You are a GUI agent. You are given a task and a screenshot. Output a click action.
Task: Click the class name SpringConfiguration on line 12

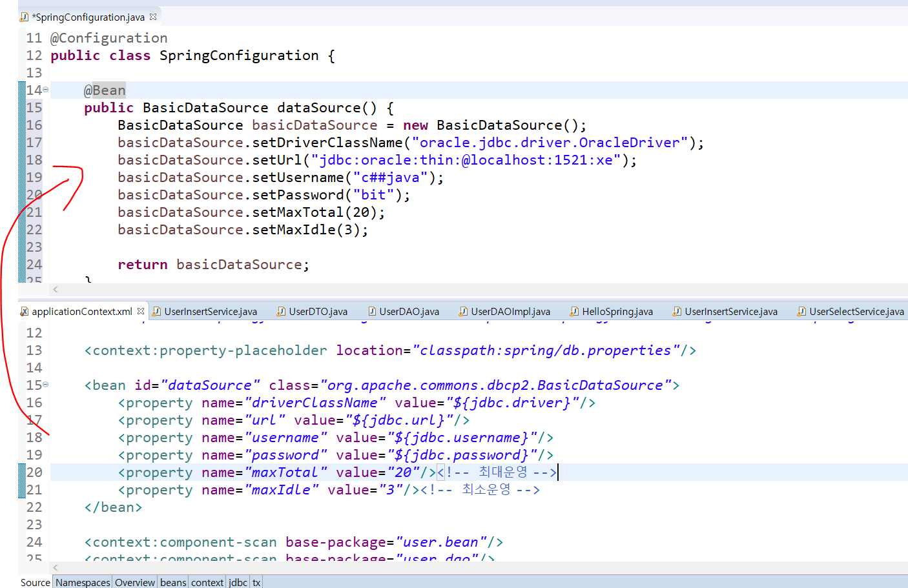pos(239,56)
